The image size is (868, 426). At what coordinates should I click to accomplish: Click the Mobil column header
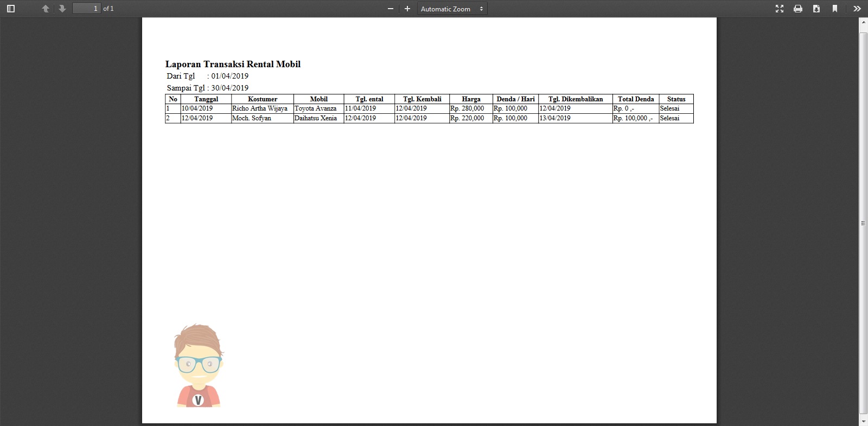319,99
